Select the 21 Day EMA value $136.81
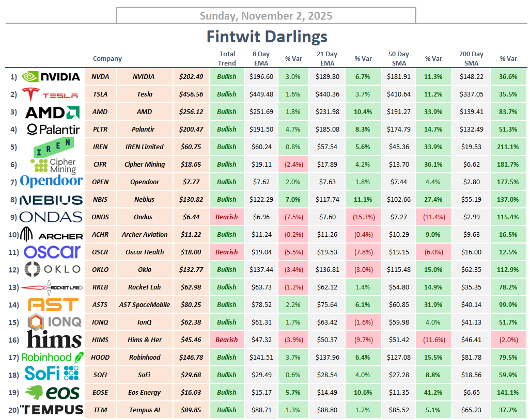The height and width of the screenshot is (420, 530). [327, 270]
